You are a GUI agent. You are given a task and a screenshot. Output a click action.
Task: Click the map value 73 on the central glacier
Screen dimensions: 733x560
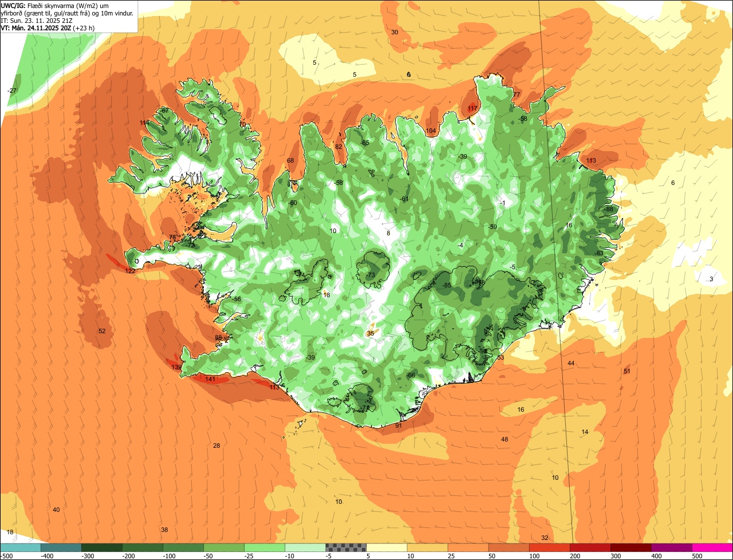[x=371, y=275]
